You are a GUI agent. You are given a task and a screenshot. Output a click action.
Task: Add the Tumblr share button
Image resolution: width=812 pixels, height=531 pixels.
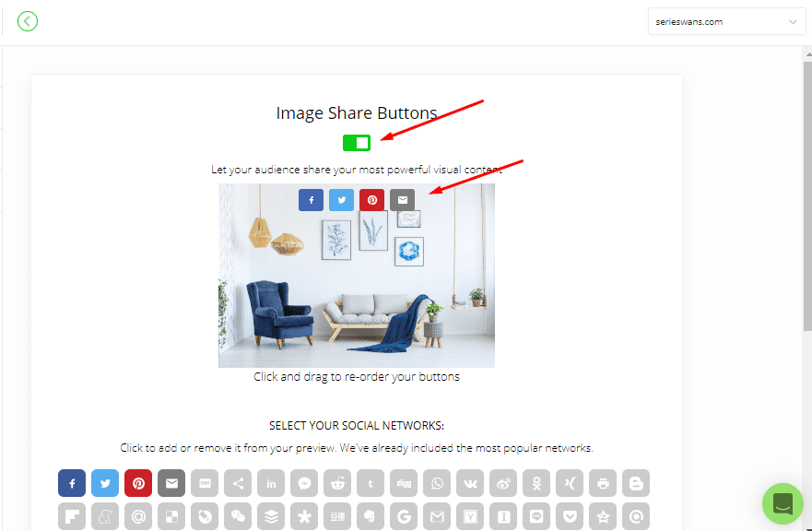click(371, 483)
